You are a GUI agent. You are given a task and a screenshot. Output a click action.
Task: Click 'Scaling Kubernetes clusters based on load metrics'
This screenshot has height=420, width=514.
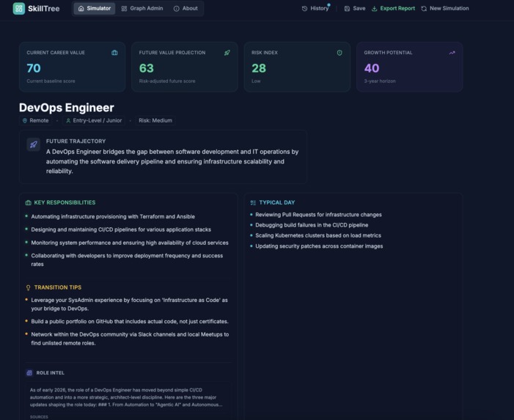coord(318,235)
